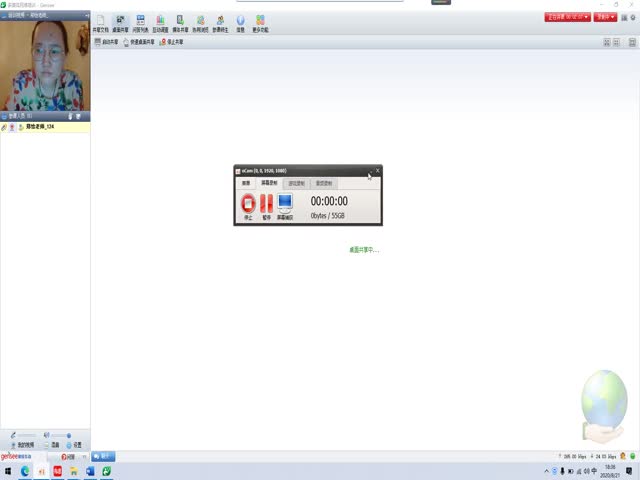Open More Functions (更多功能) icon
The width and height of the screenshot is (640, 480).
point(260,23)
